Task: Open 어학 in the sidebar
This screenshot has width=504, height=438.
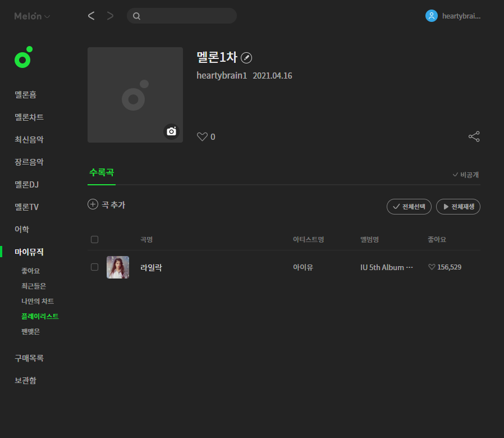Action: pos(22,229)
